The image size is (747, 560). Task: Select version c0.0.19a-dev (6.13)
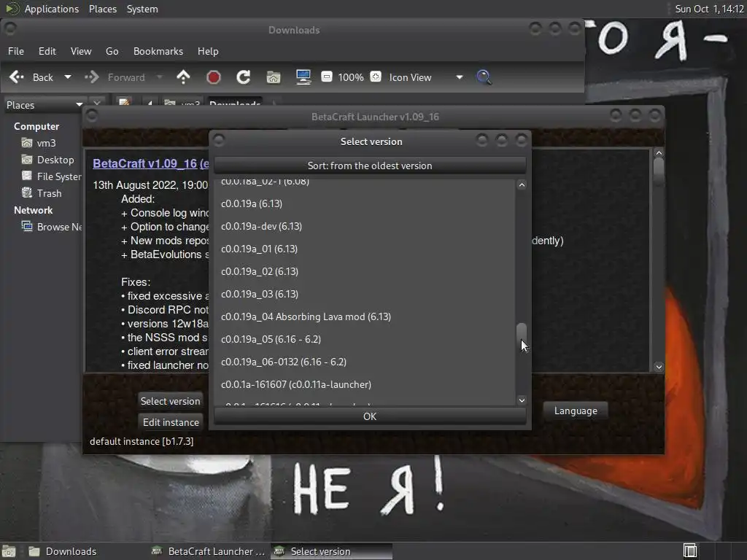365,226
